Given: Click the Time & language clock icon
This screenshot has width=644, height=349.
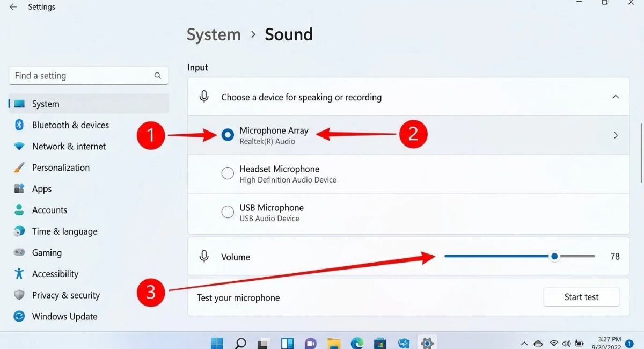Looking at the screenshot, I should [x=19, y=231].
